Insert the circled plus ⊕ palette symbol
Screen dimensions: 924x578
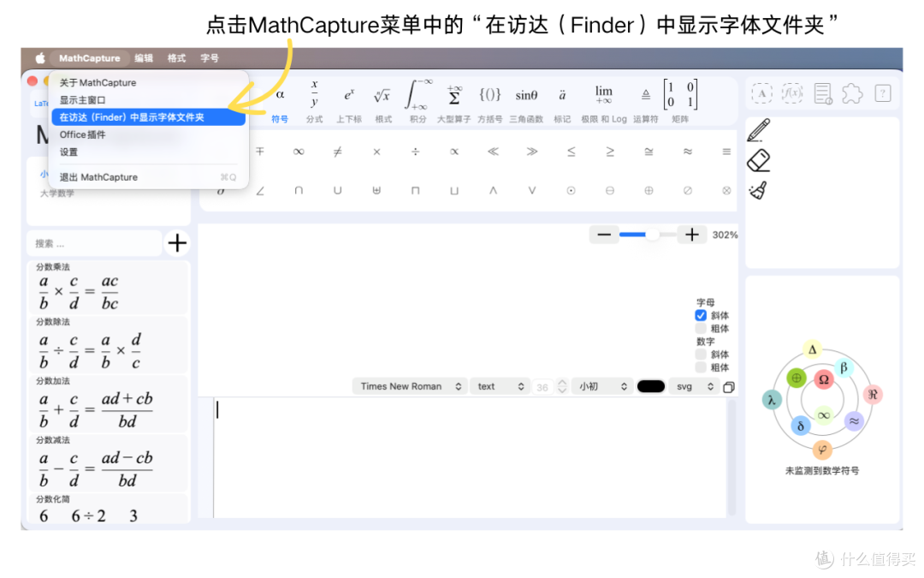click(x=649, y=190)
